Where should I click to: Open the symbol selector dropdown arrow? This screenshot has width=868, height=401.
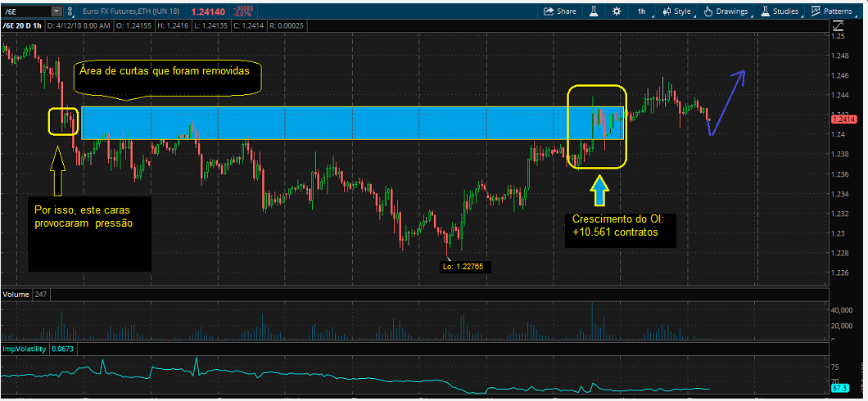click(57, 11)
